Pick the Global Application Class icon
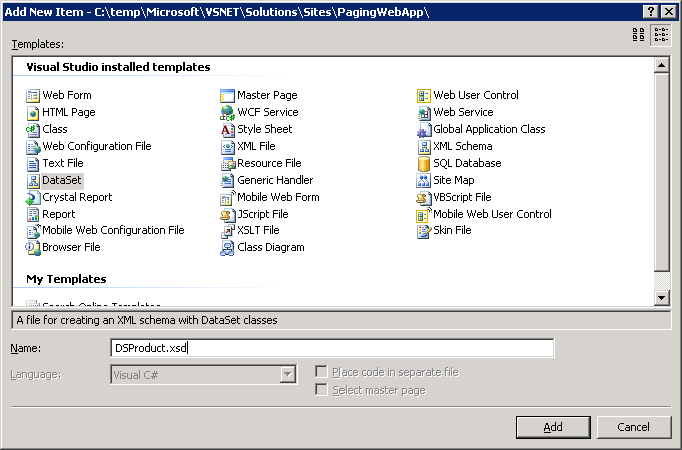Screen dimensions: 682x450 [423, 129]
